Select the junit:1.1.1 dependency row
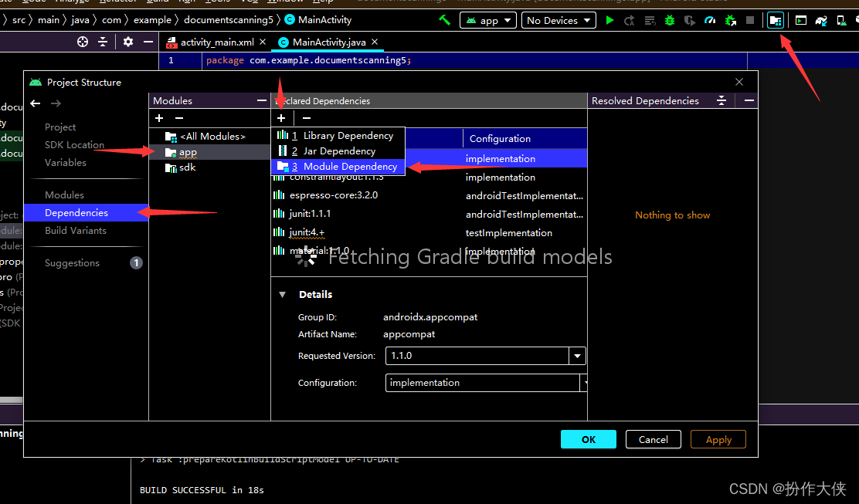 point(429,214)
